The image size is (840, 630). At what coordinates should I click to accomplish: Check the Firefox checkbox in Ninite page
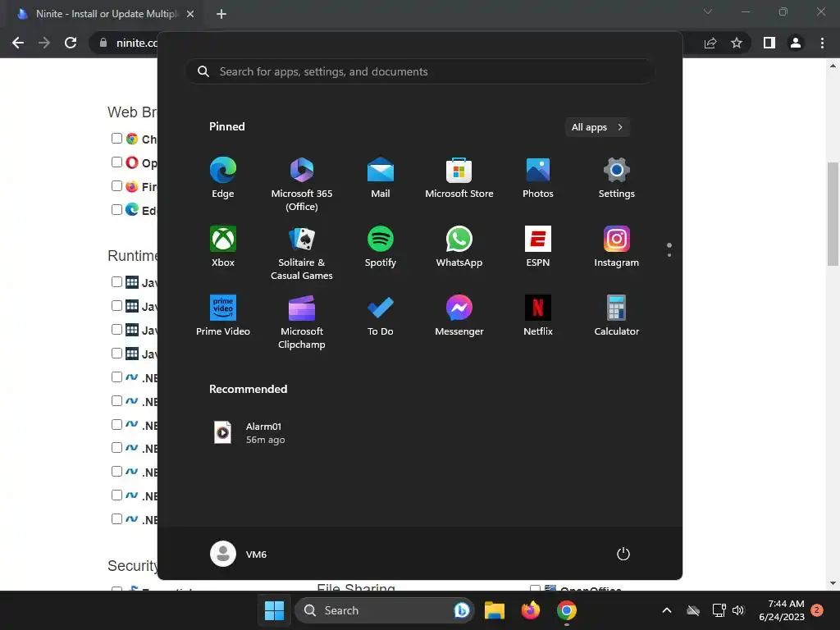tap(116, 186)
